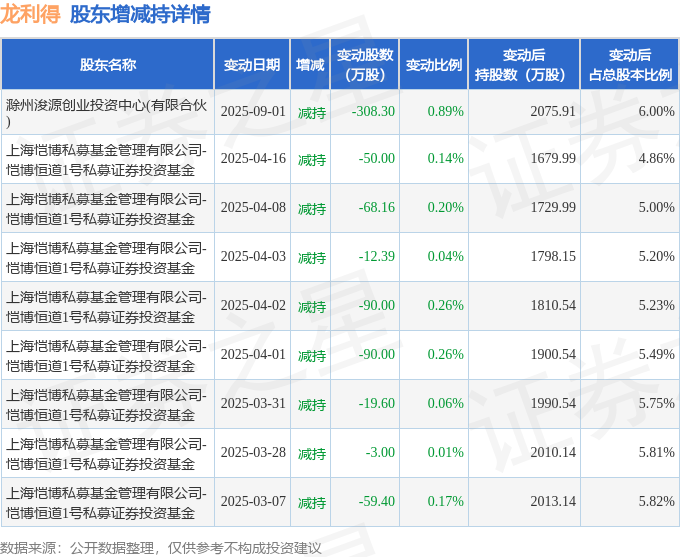The width and height of the screenshot is (680, 557).
Task: Click the 5.81% total share ratio
Action: coord(656,452)
